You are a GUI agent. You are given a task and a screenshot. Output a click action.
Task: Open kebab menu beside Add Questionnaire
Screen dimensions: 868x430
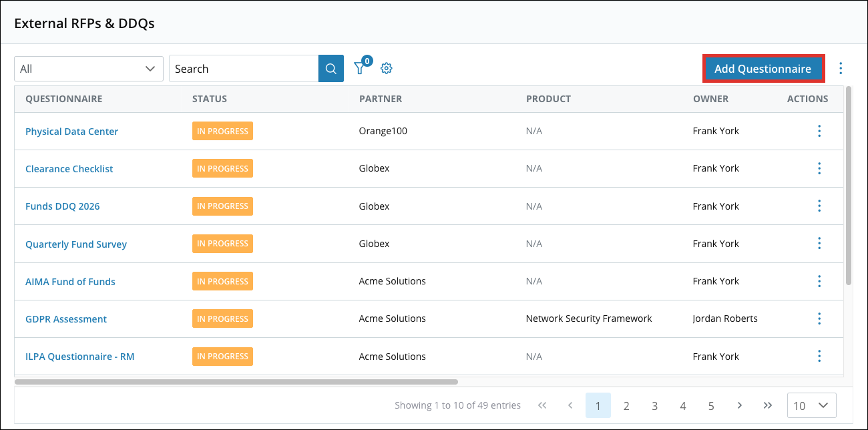[x=841, y=68]
